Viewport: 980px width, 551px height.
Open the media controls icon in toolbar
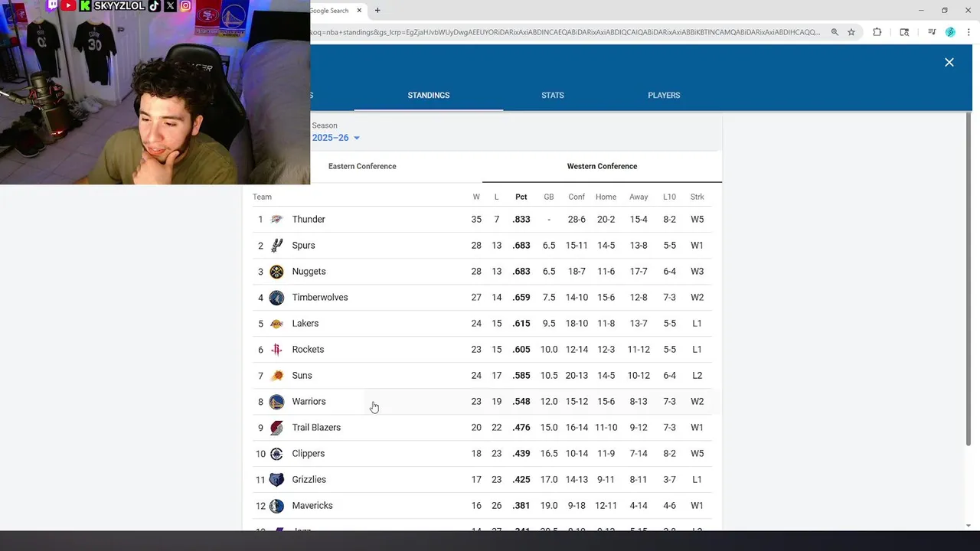[x=932, y=32]
